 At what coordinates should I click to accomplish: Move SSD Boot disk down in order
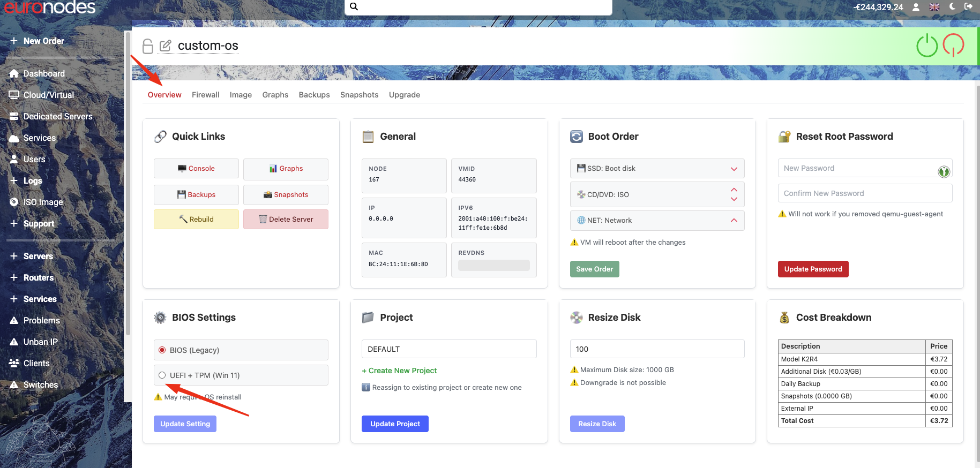[734, 169]
